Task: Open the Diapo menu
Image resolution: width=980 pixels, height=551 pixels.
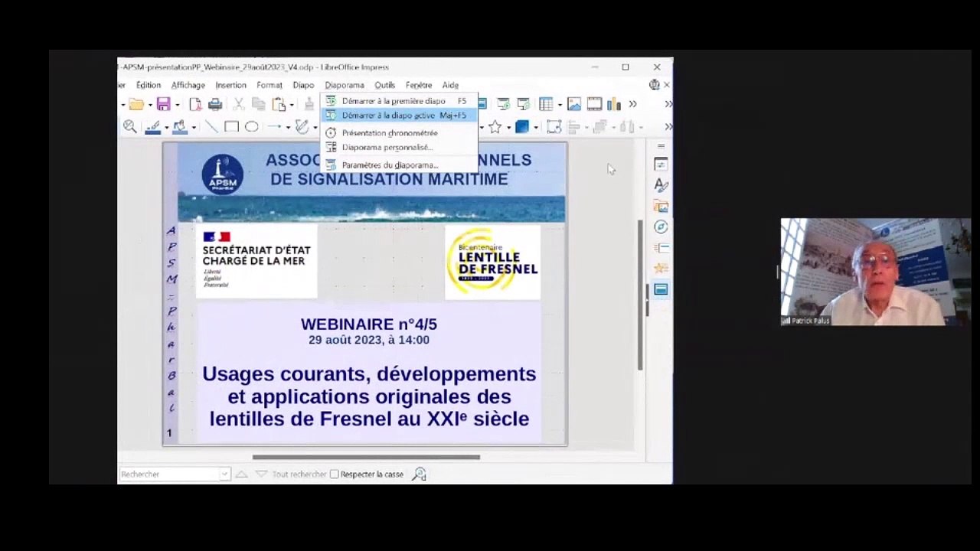Action: [x=303, y=85]
